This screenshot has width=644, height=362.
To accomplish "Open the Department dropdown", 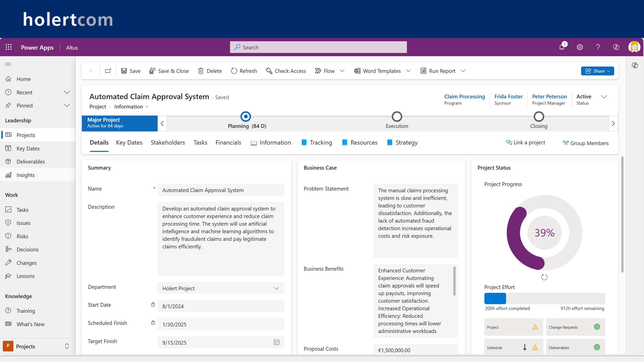I will tap(221, 288).
